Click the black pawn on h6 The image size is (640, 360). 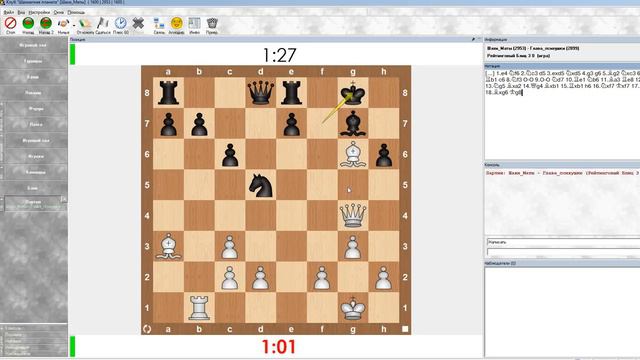click(384, 154)
